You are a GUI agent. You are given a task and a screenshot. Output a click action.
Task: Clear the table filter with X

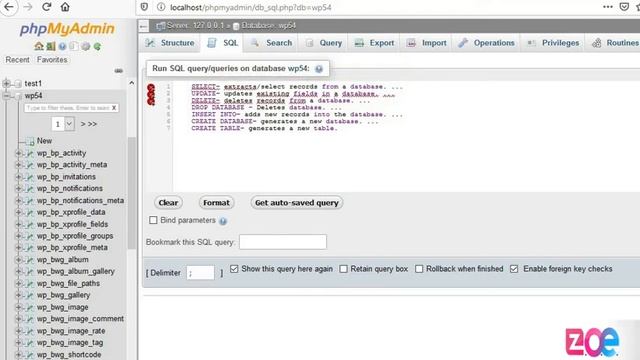[x=114, y=108]
